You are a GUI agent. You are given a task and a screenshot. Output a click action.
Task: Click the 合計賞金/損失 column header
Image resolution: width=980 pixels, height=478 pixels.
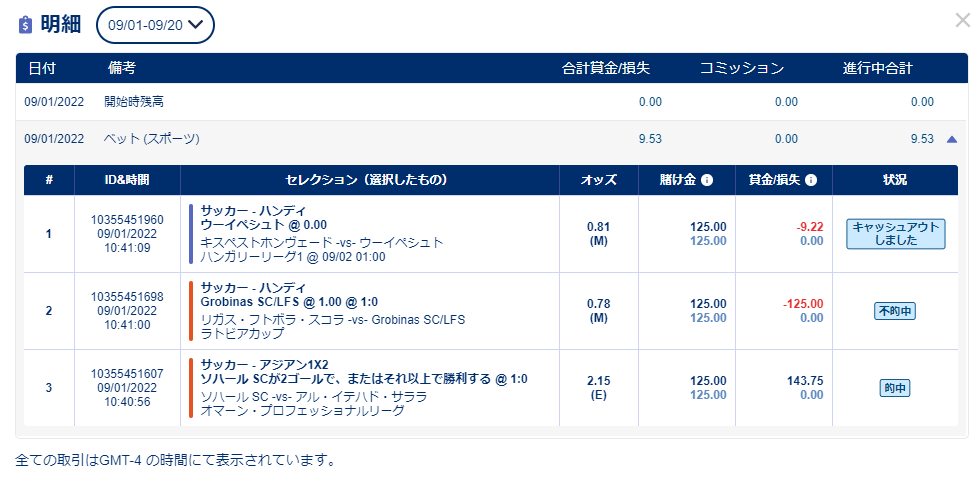[x=606, y=69]
